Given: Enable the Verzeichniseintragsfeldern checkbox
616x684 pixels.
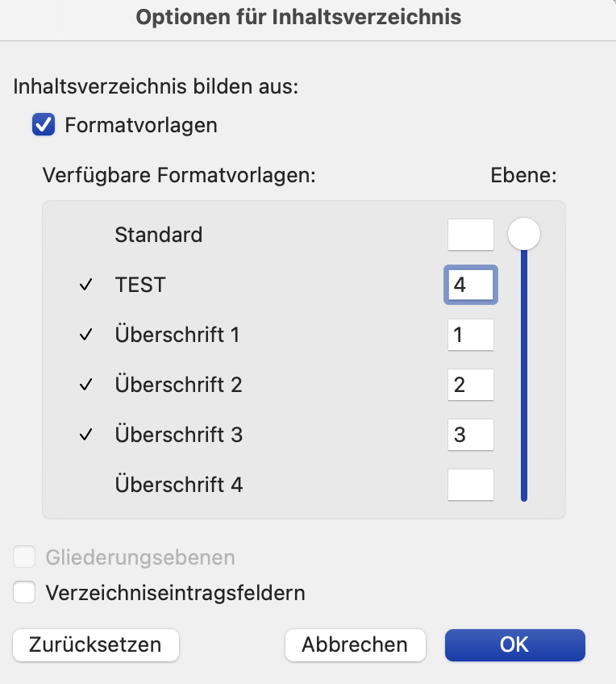Looking at the screenshot, I should (24, 592).
